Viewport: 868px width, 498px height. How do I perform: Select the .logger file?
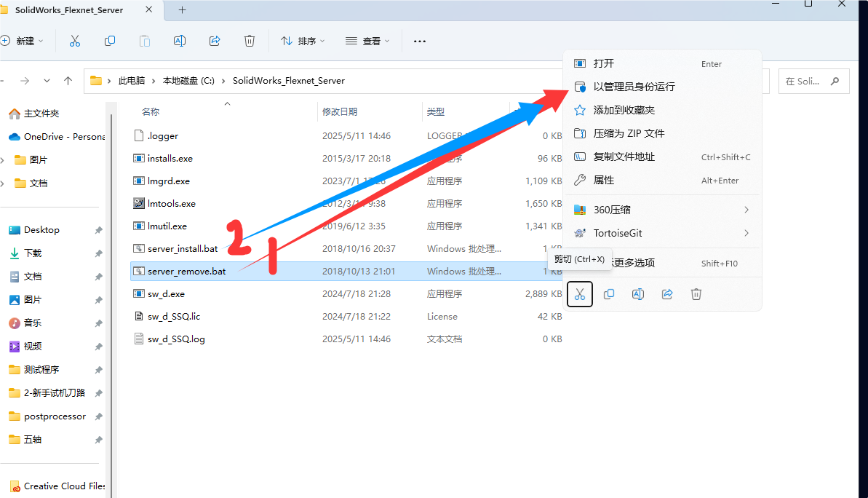coord(163,136)
